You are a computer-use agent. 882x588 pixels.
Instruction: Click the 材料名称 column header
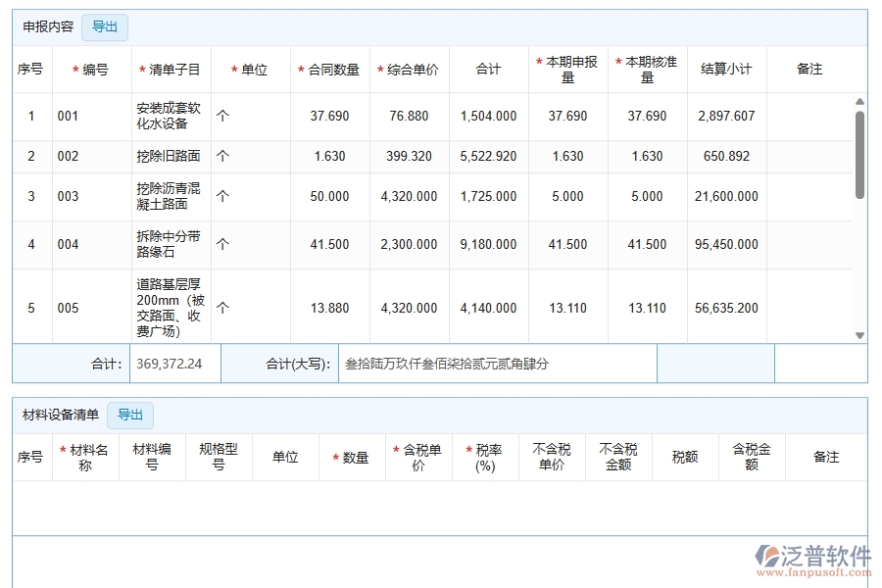[86, 457]
